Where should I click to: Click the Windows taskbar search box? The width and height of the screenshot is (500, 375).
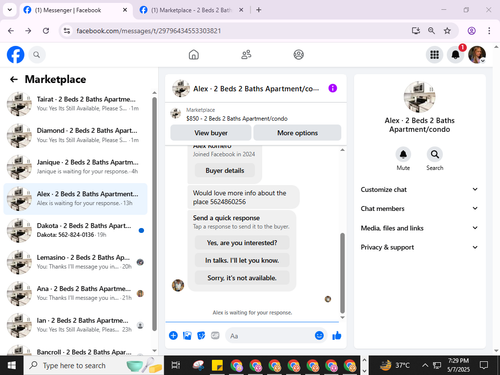coord(94,365)
